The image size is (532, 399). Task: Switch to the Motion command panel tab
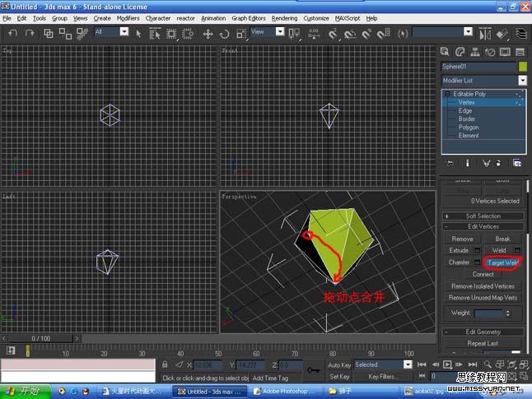(x=490, y=52)
